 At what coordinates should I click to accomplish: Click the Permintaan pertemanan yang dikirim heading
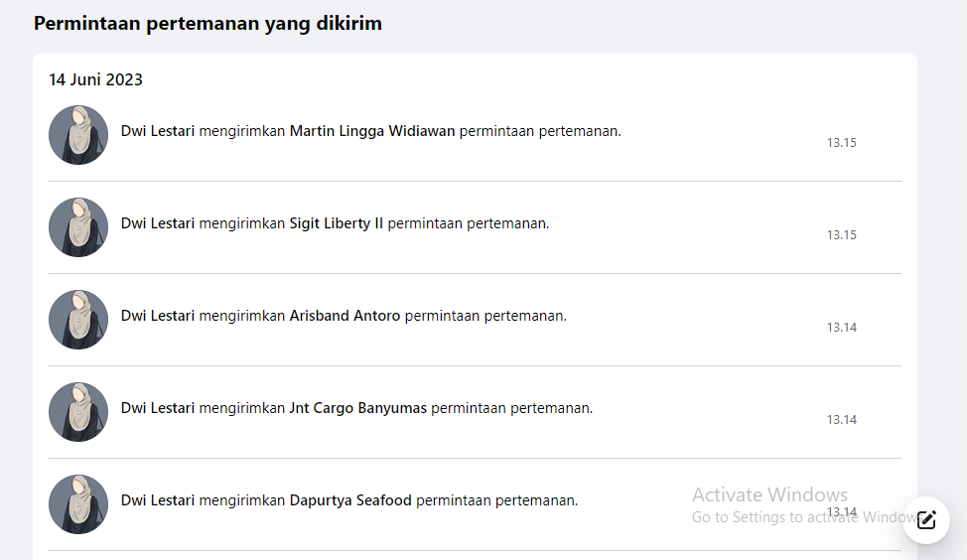click(x=207, y=24)
